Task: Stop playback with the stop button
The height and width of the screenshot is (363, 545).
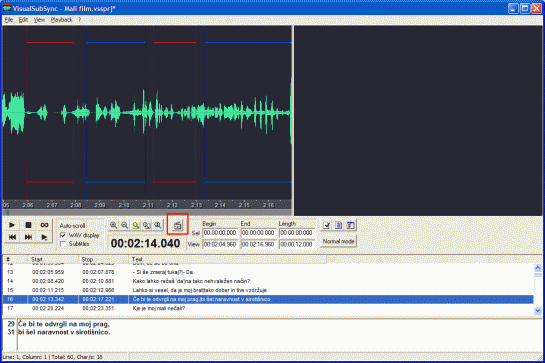Action: tap(28, 225)
